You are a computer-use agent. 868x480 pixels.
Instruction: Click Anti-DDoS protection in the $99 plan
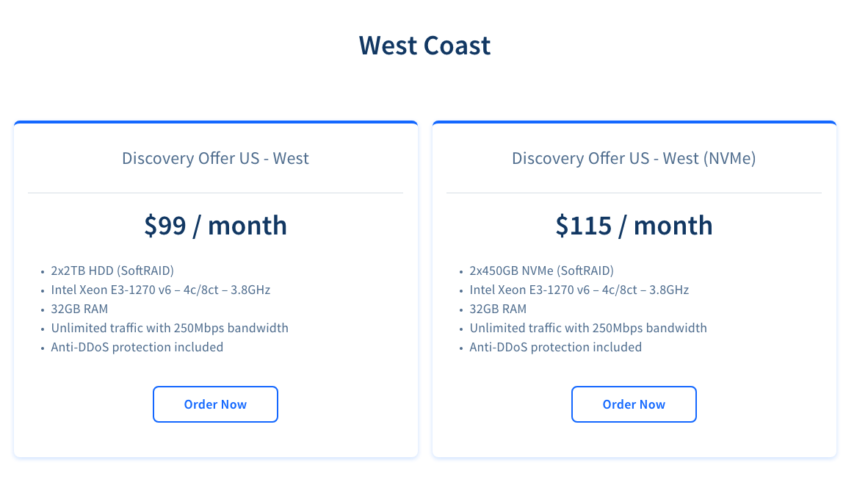point(137,347)
